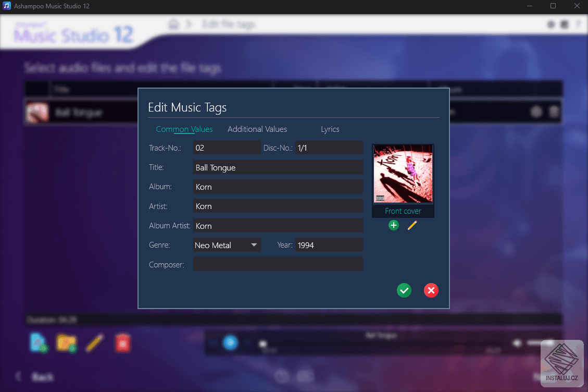Cancel dialog with red X icon
588x392 pixels.
431,290
